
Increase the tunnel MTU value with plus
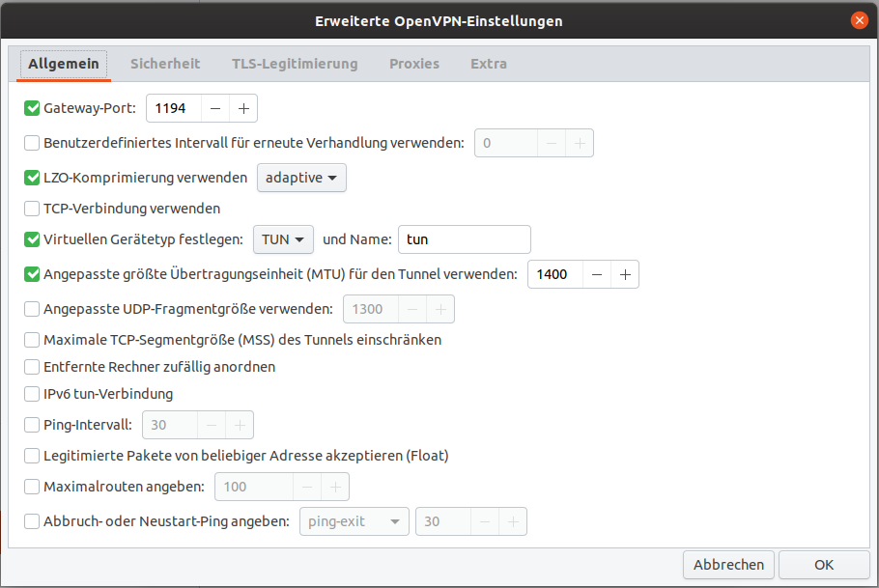pos(625,274)
